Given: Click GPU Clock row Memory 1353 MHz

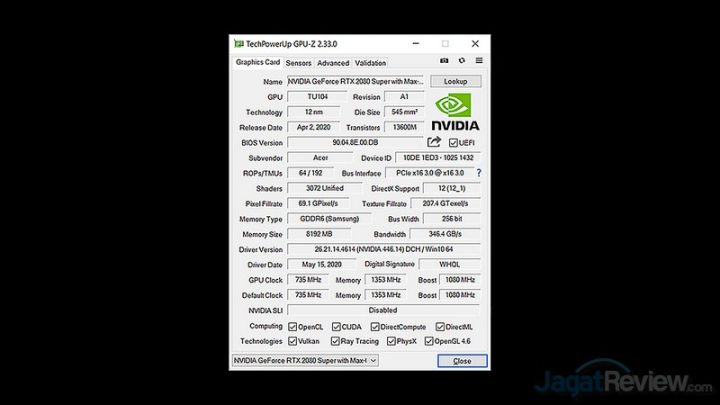Looking at the screenshot, I should 386,280.
